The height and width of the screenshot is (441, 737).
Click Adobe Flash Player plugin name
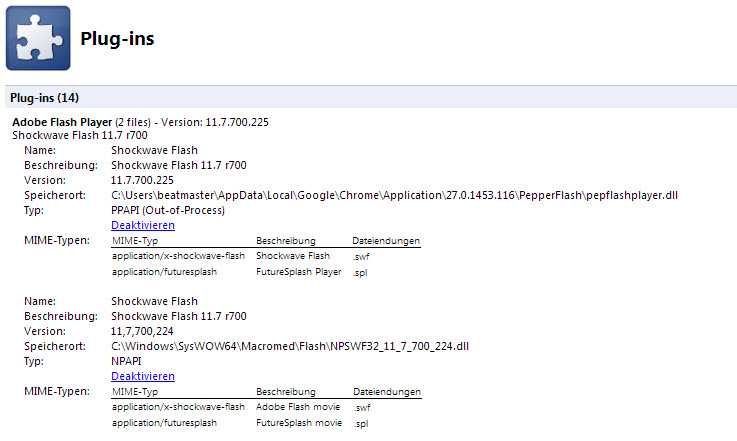coord(62,122)
